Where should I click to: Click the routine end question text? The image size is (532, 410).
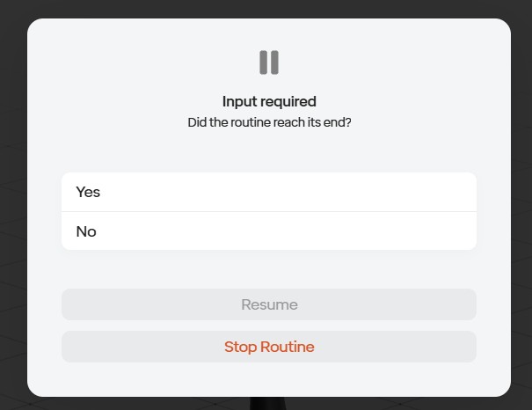[269, 122]
